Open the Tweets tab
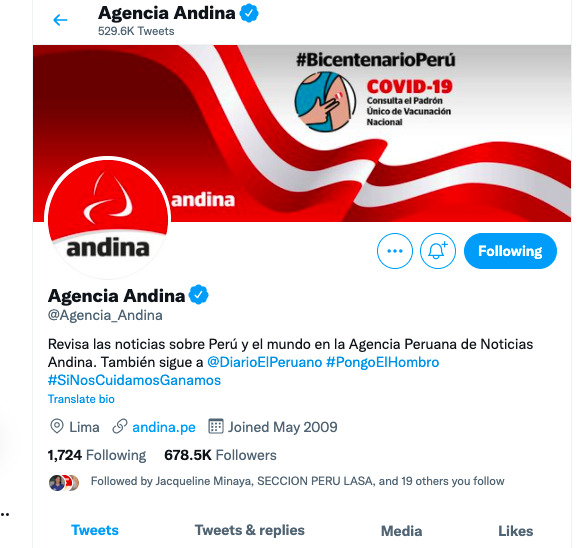The image size is (586, 548). (95, 530)
